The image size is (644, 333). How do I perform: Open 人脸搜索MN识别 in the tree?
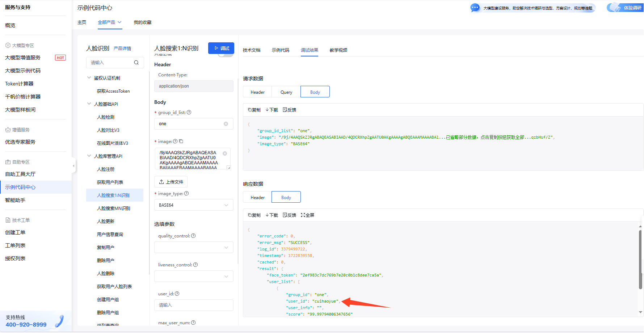(113, 208)
